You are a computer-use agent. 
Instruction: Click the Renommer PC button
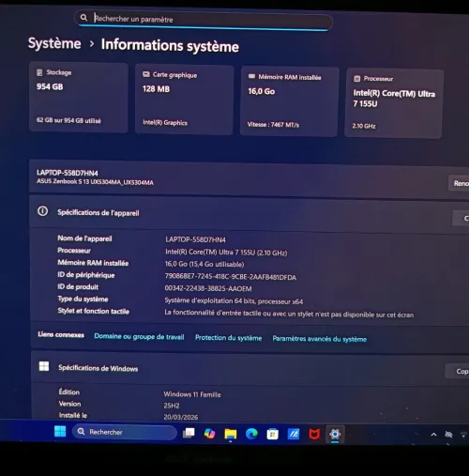click(x=459, y=183)
